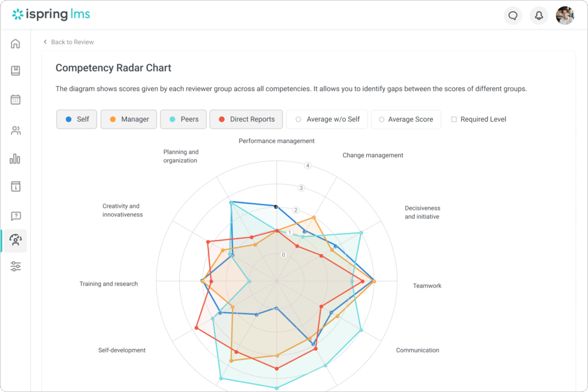Image resolution: width=588 pixels, height=392 pixels.
Task: Toggle the Self reviewer group
Action: click(77, 119)
